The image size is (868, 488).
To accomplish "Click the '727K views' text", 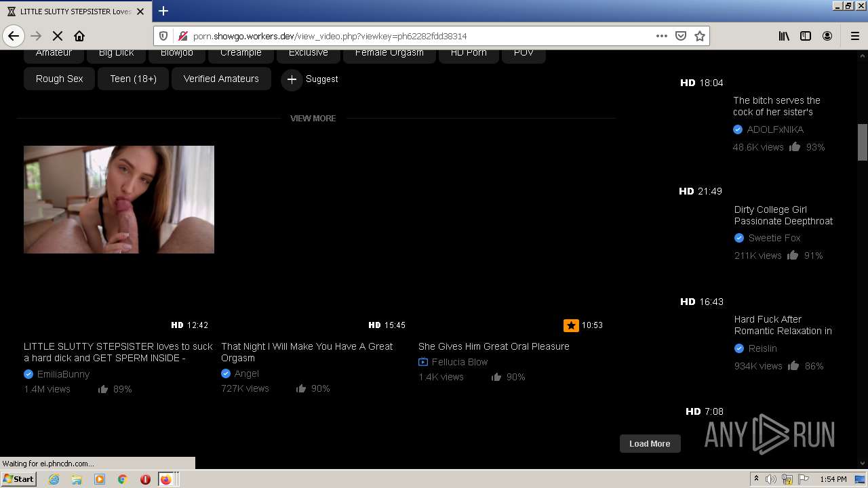I will click(x=245, y=388).
